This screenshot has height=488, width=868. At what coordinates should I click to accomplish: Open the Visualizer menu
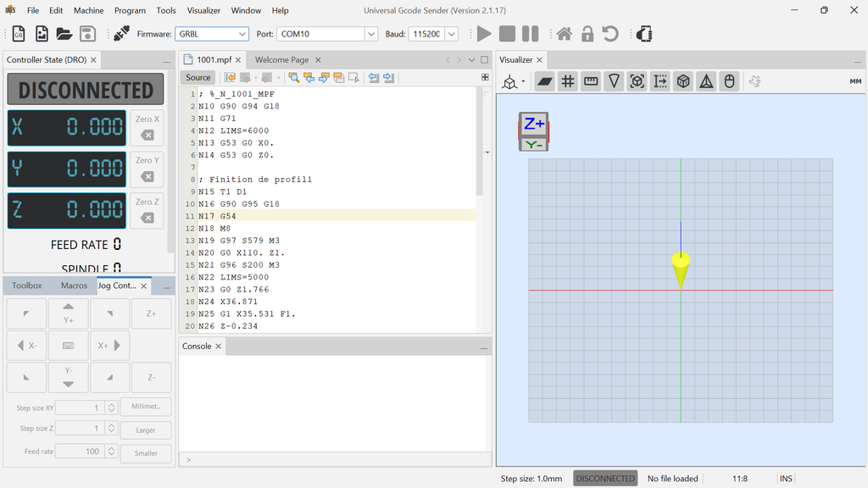click(203, 10)
